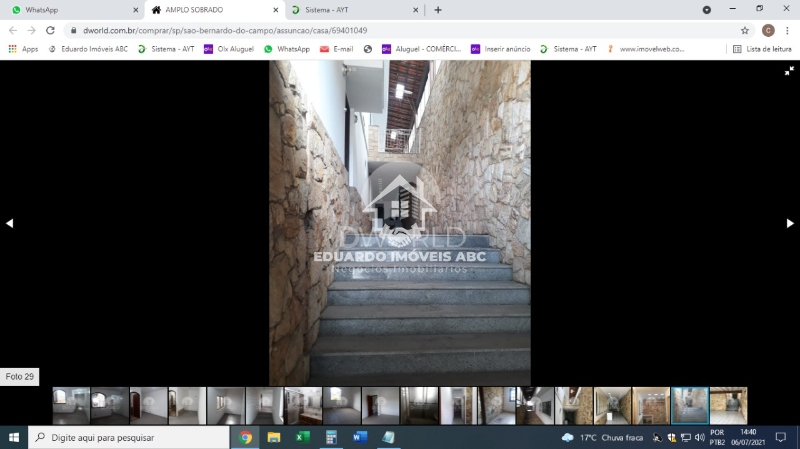Open the WhatsApp bookmark
Screen dimensions: 800x449
click(x=287, y=49)
